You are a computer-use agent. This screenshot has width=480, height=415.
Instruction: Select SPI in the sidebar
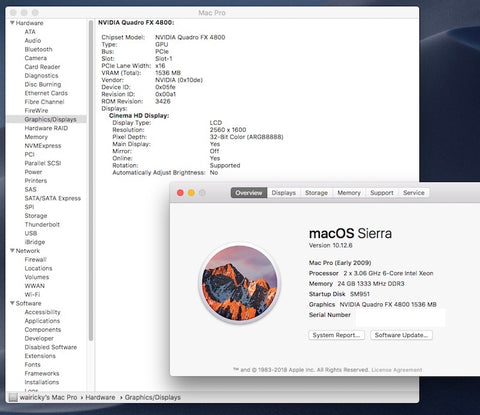coord(29,207)
